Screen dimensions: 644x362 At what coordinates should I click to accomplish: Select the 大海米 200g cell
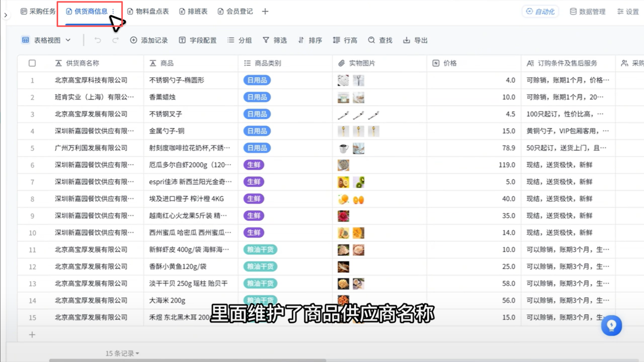pyautogui.click(x=191, y=300)
